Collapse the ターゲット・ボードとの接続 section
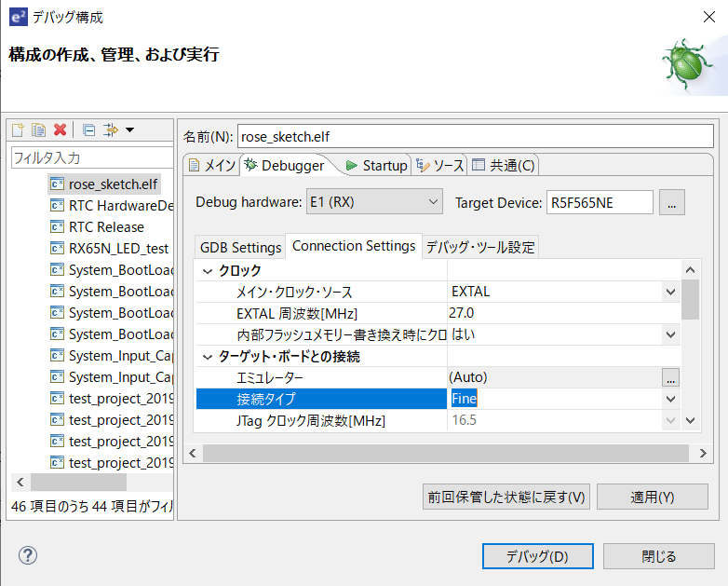This screenshot has width=728, height=586. (208, 357)
